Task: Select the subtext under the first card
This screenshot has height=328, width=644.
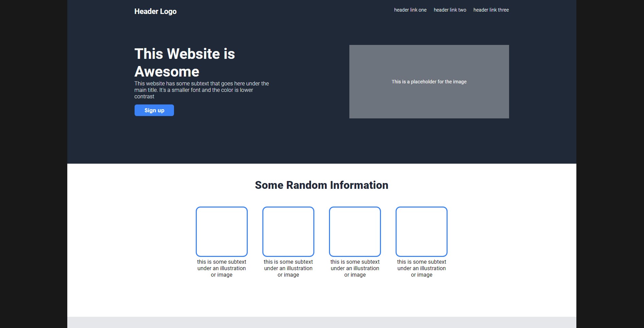Action: pos(222,268)
